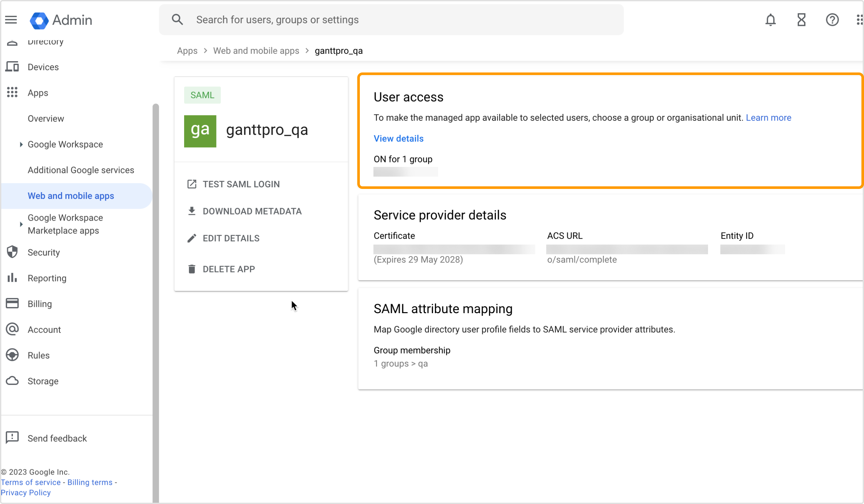
Task: Click DOWNLOAD METADATA
Action: tap(252, 211)
